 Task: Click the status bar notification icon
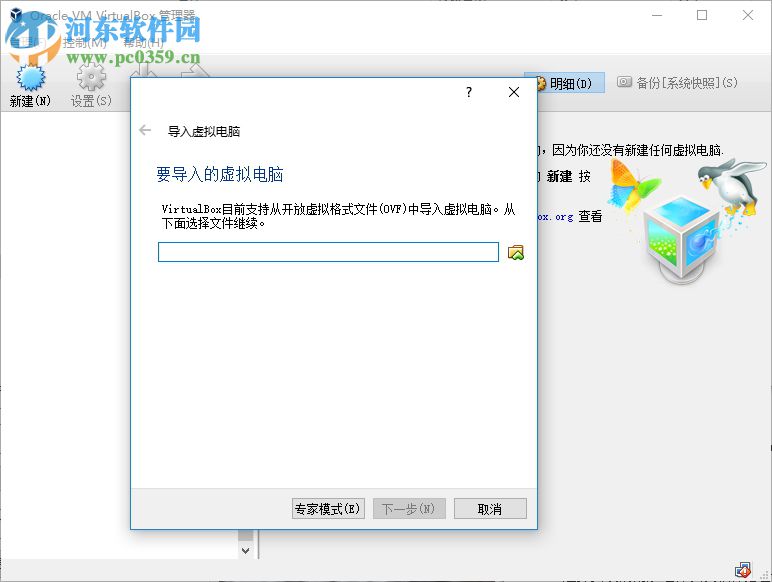(742, 570)
